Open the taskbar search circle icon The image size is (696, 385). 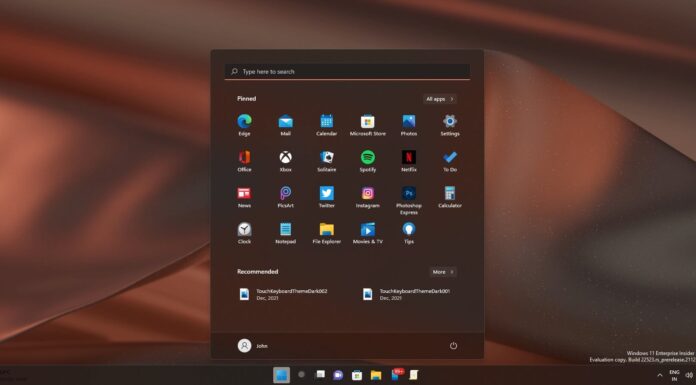[301, 375]
